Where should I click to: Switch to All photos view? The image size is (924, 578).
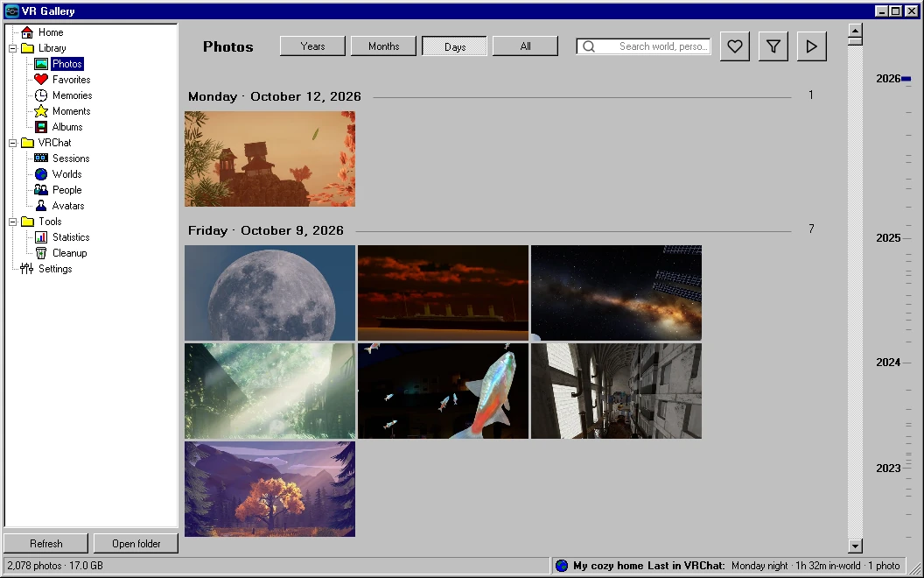click(x=525, y=46)
